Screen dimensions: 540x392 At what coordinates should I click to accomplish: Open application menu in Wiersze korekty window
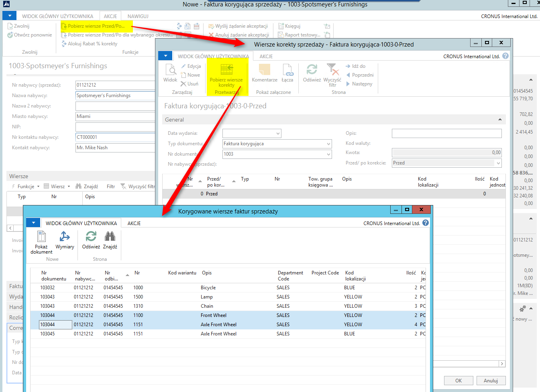coord(165,56)
